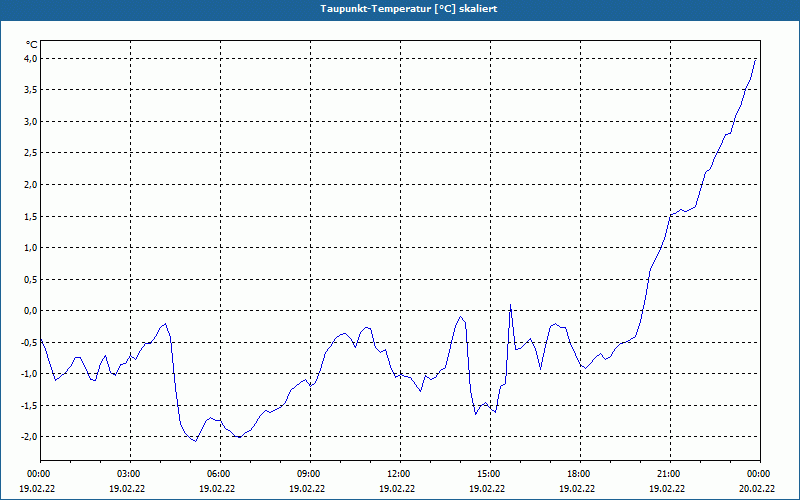Click the 1,0 y-axis label
Image resolution: width=800 pixels, height=500 pixels.
click(x=31, y=247)
